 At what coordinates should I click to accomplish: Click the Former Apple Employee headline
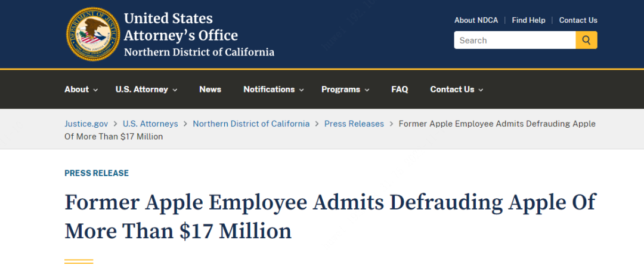tap(330, 215)
